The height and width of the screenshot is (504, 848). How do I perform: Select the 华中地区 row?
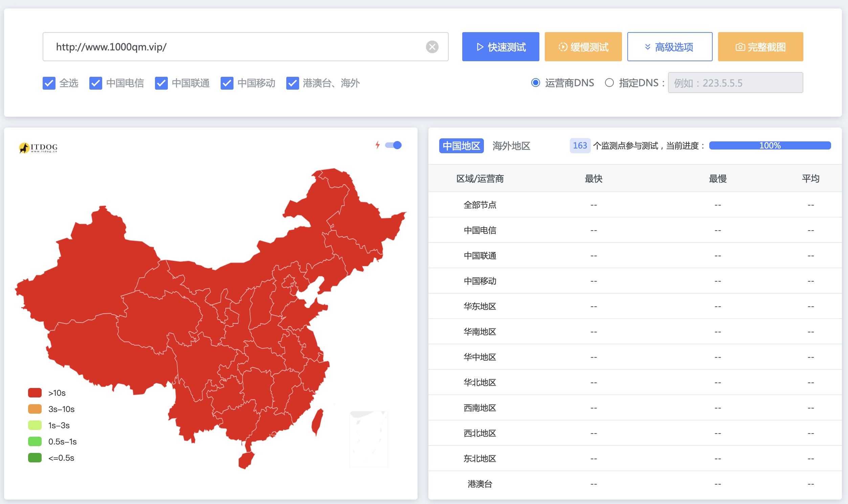635,357
